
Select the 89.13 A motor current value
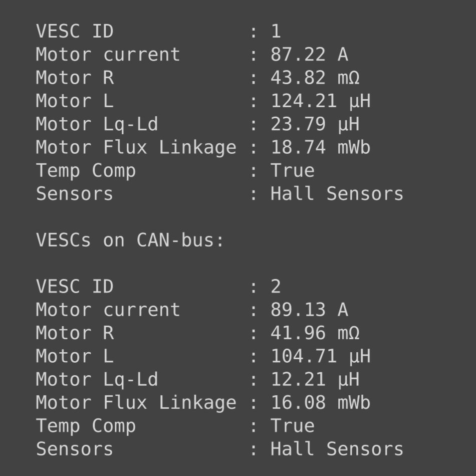[309, 310]
